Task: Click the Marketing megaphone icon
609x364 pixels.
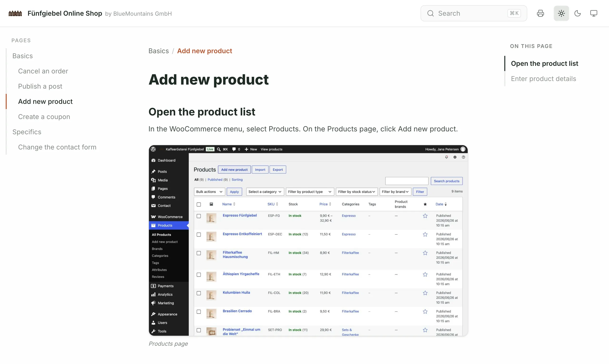Action: point(153,303)
